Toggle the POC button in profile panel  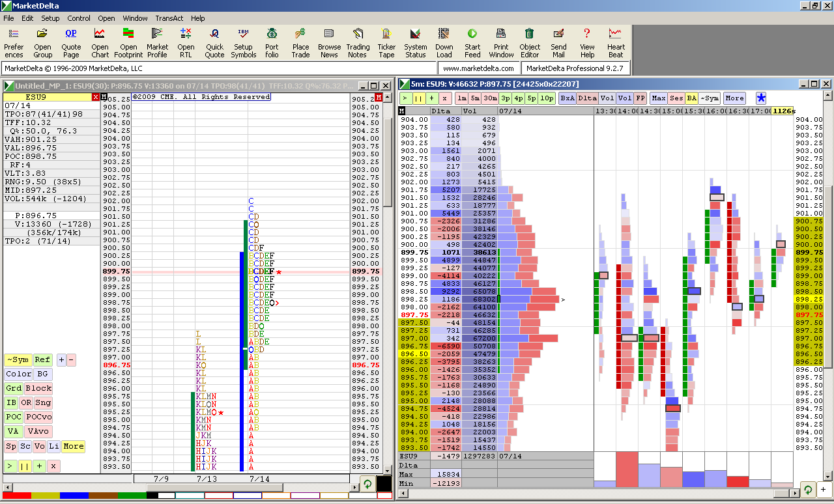(13, 417)
